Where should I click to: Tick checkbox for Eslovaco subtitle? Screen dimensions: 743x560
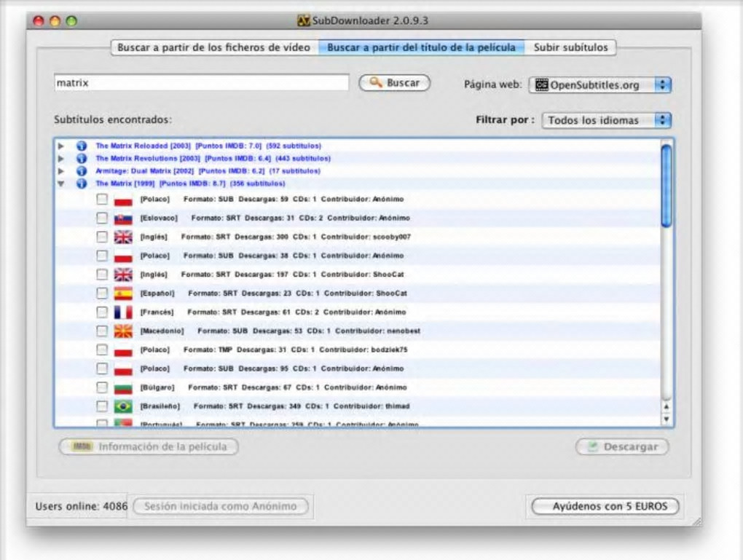102,218
